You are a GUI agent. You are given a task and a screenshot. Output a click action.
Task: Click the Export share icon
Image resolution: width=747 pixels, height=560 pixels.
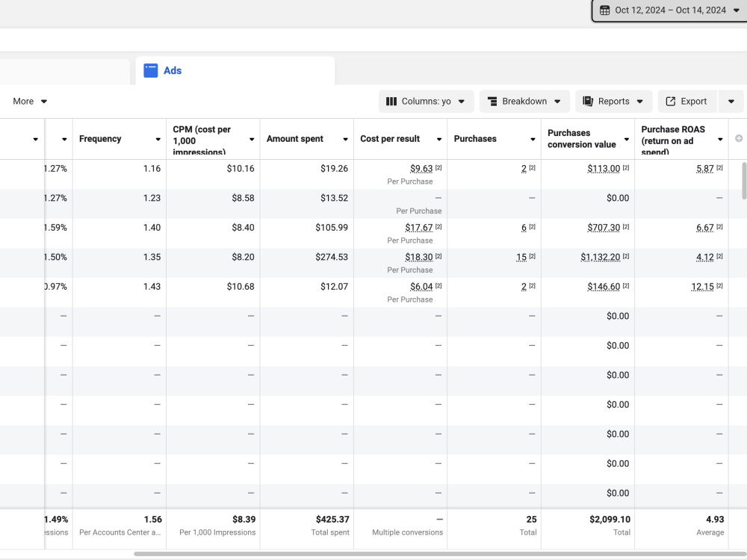(x=670, y=102)
